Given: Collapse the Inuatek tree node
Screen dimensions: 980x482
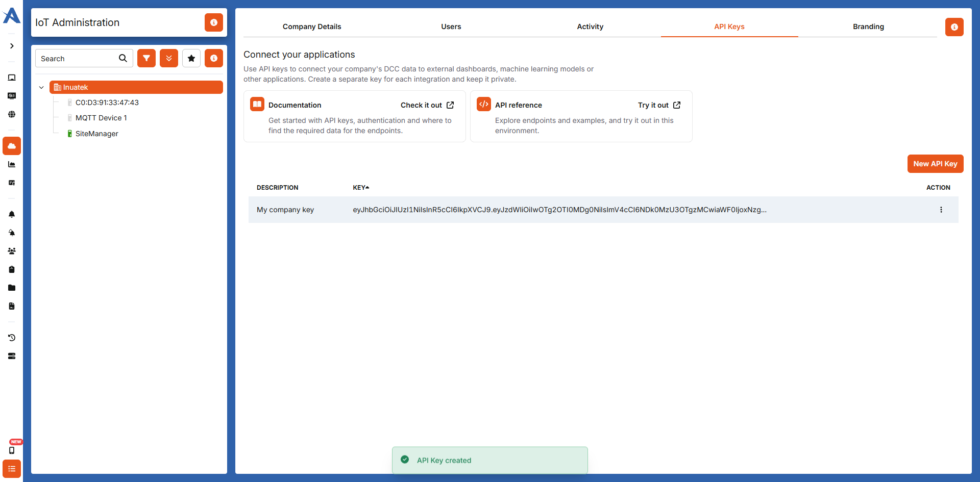Looking at the screenshot, I should 41,87.
